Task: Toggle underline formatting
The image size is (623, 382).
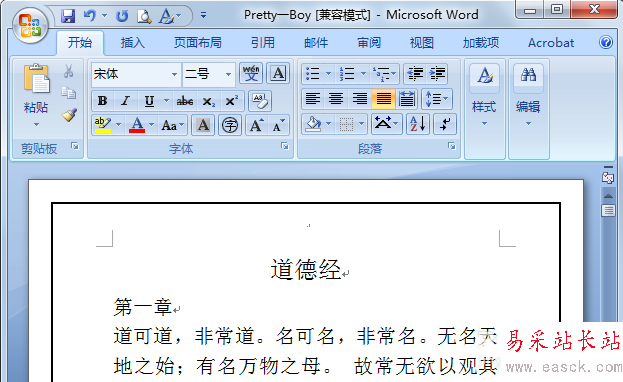Action: click(x=149, y=101)
